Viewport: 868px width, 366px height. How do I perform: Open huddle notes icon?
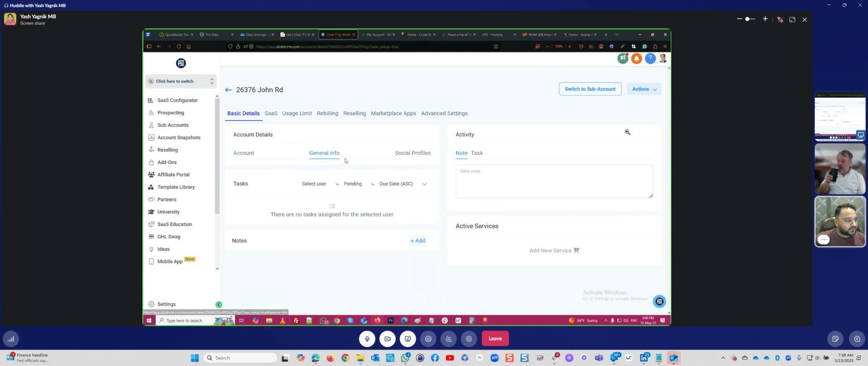coord(836,339)
